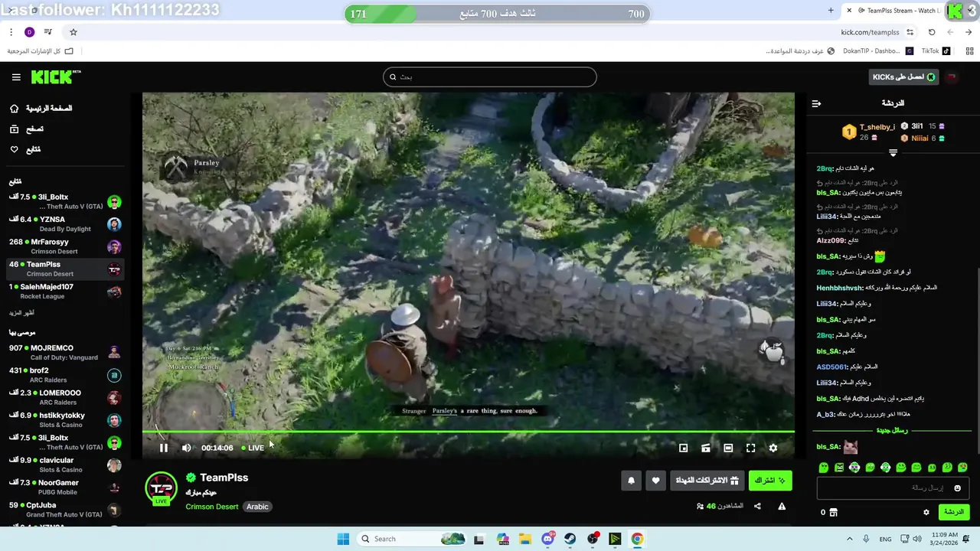
Task: Open hstikkytokky Slots & Casino channel
Action: point(65,420)
